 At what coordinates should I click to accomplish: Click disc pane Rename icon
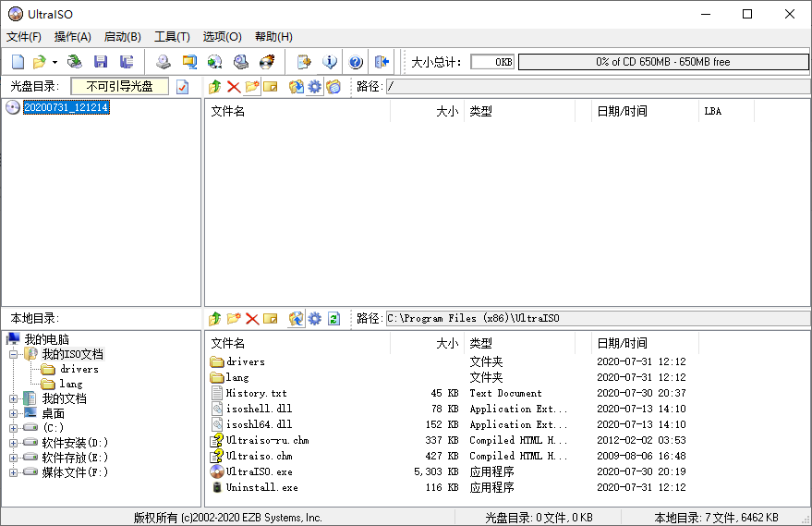click(271, 87)
